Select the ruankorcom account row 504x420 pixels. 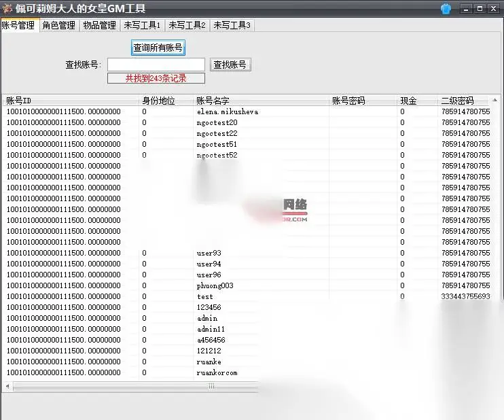(x=132, y=372)
